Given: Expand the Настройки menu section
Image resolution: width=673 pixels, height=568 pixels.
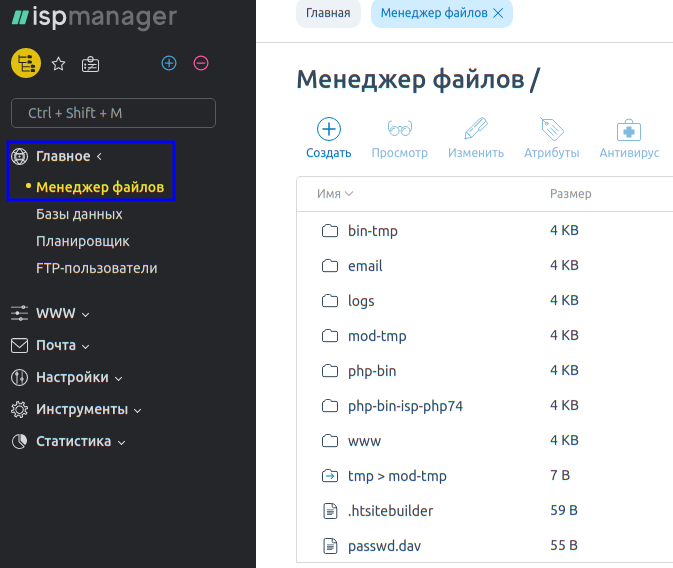Looking at the screenshot, I should click(79, 377).
